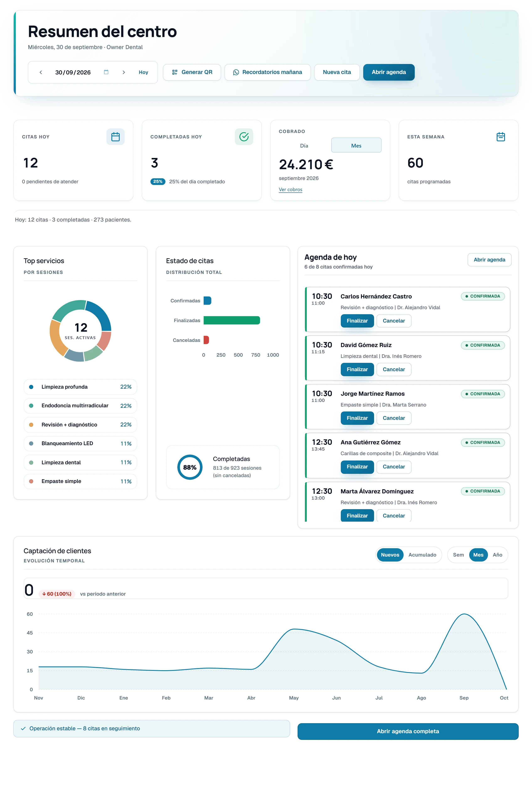Finalizar Carlos Hernández Castro appointment
The width and height of the screenshot is (532, 808).
pos(357,321)
